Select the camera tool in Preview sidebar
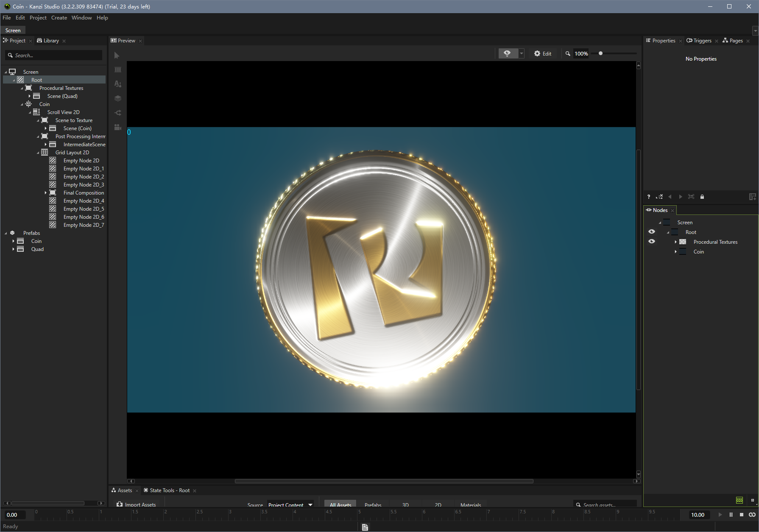Image resolution: width=759 pixels, height=532 pixels. click(118, 127)
